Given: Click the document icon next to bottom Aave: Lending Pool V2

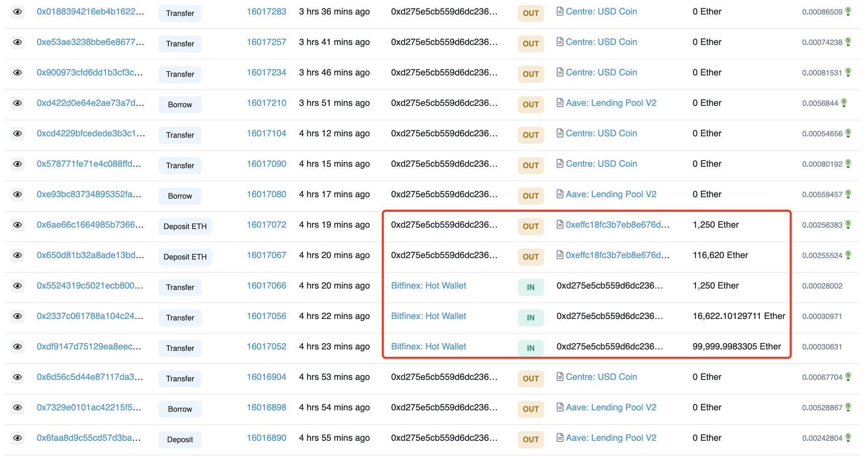Looking at the screenshot, I should (x=560, y=438).
